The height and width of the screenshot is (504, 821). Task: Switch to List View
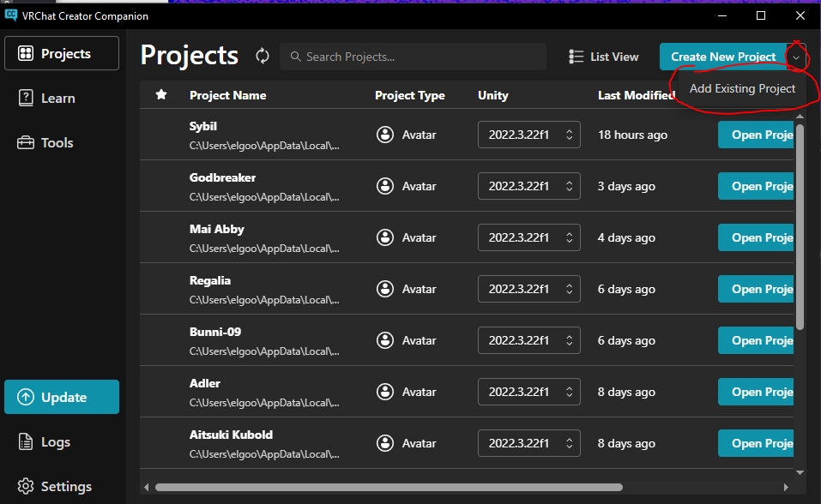point(604,57)
